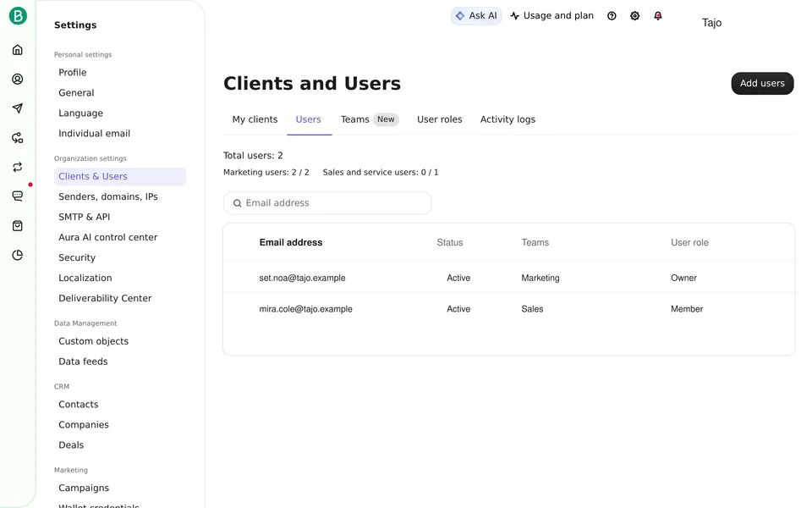Open the Tajo account menu
Screen dimensions: 812x508
pos(711,23)
